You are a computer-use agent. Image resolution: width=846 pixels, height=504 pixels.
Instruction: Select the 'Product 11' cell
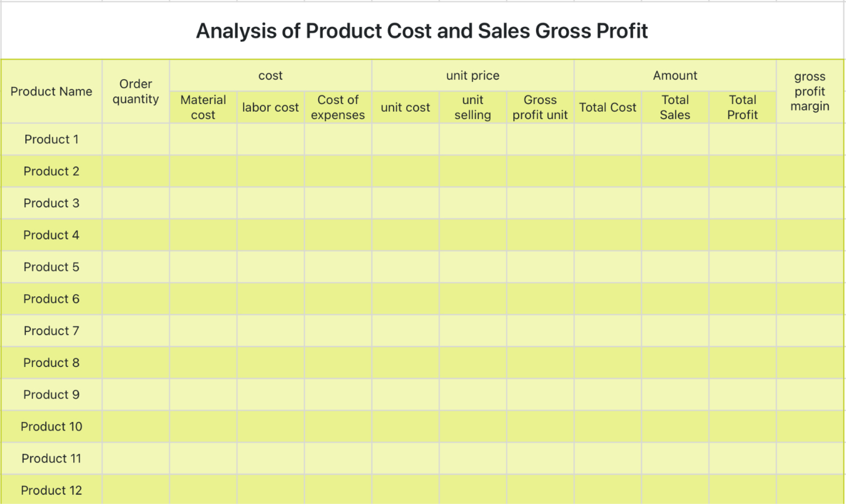pos(51,458)
